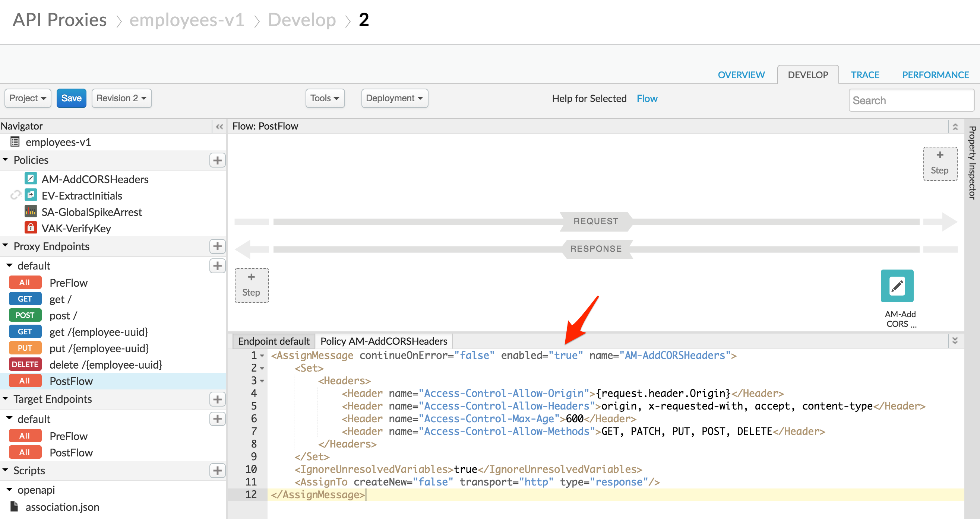The image size is (980, 519).
Task: Click the VAK-VerifyKey lock icon
Action: pyautogui.click(x=31, y=228)
